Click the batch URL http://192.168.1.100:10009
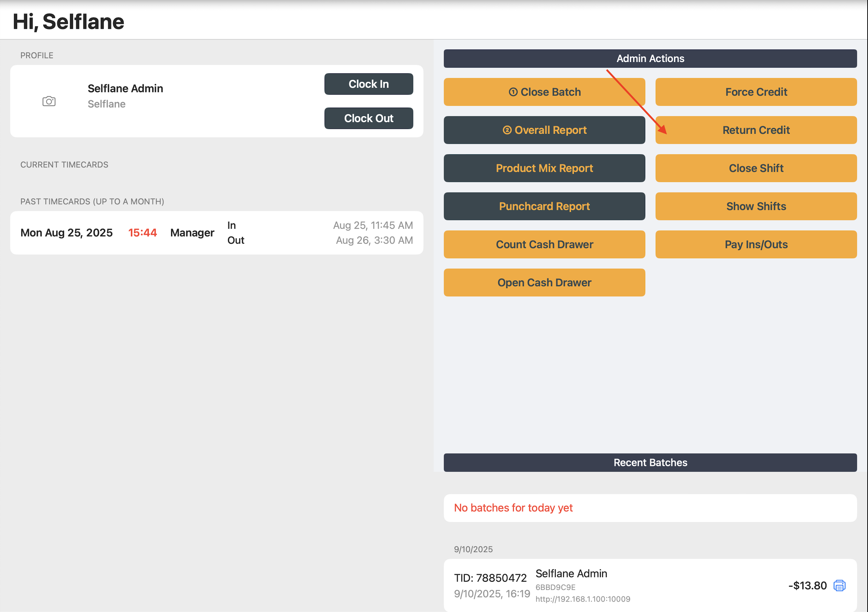The image size is (868, 612). [x=582, y=599]
